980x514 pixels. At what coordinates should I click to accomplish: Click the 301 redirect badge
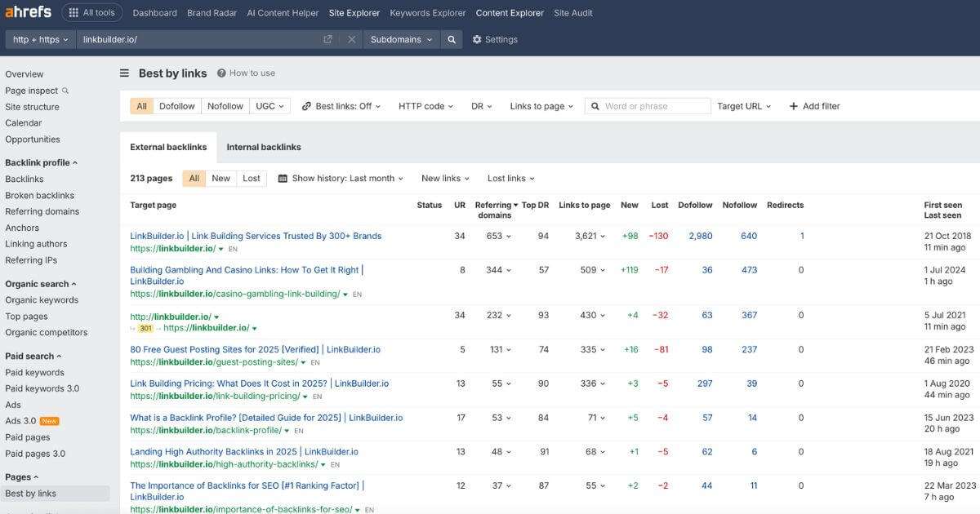pyautogui.click(x=145, y=328)
